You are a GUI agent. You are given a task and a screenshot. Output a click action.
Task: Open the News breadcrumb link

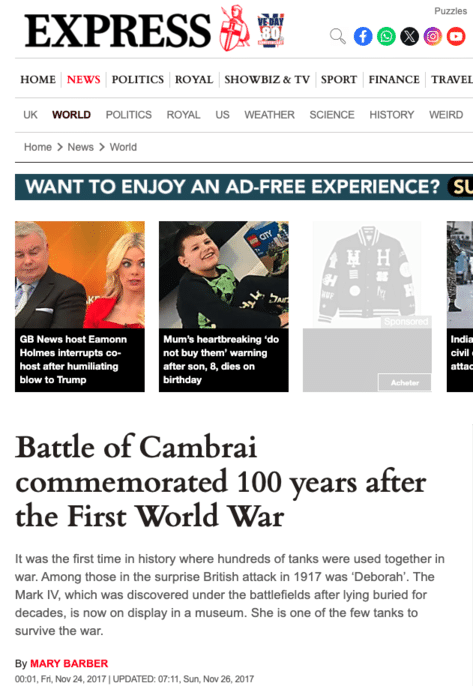pos(81,147)
